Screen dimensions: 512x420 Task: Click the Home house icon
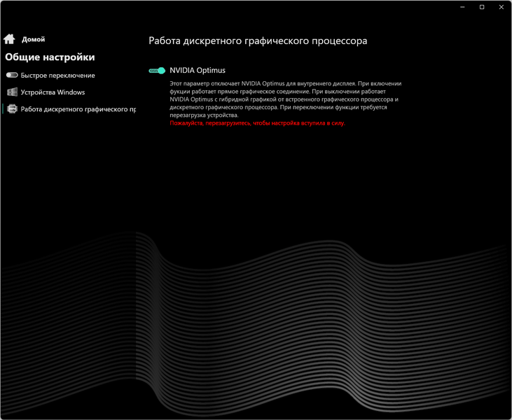pos(9,39)
